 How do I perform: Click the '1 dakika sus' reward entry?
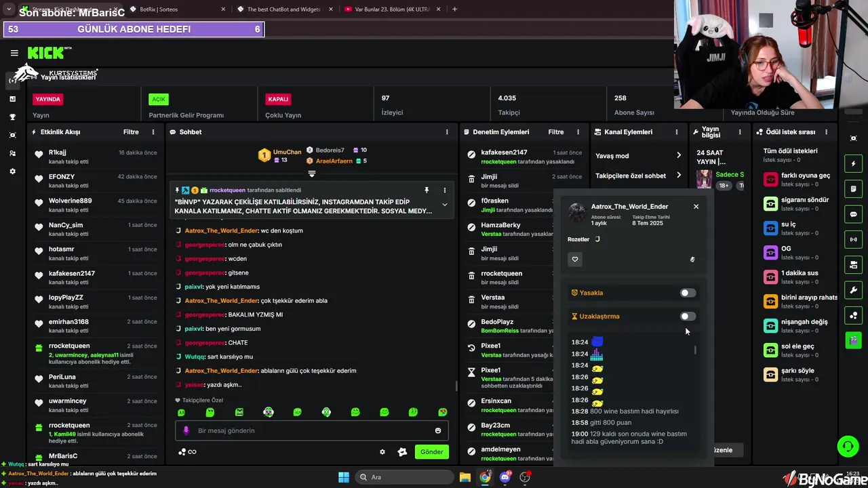[x=800, y=277]
